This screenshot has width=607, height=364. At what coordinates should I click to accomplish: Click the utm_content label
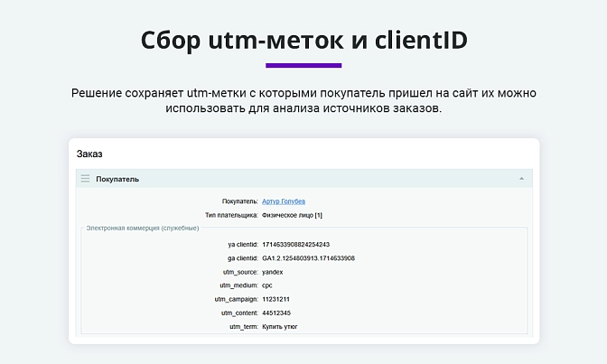tap(239, 313)
